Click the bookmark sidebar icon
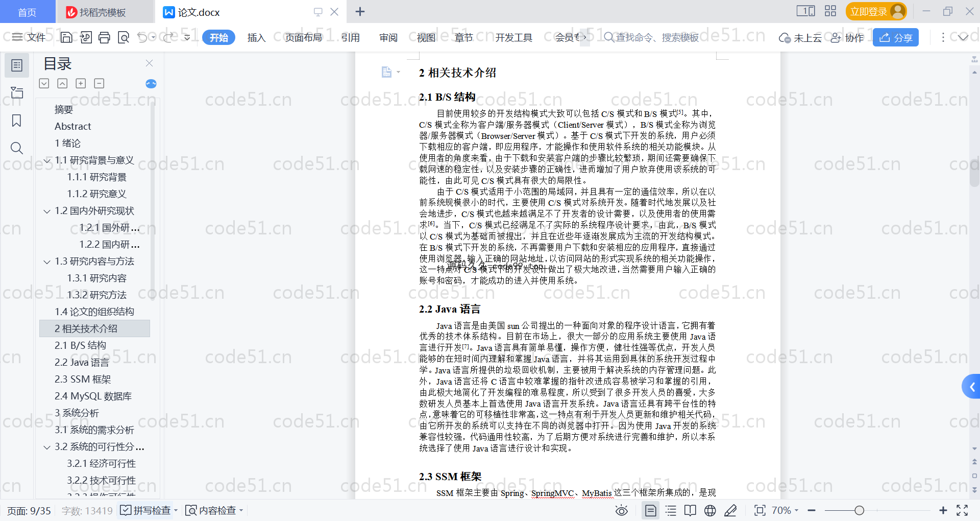 pos(17,121)
